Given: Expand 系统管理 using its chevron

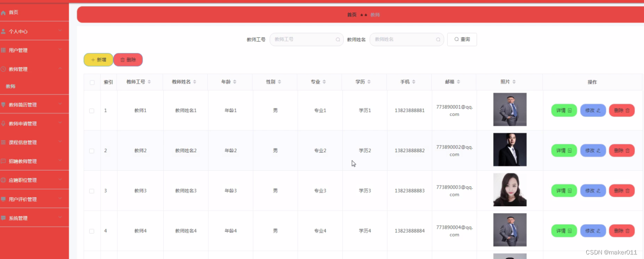Looking at the screenshot, I should 60,218.
